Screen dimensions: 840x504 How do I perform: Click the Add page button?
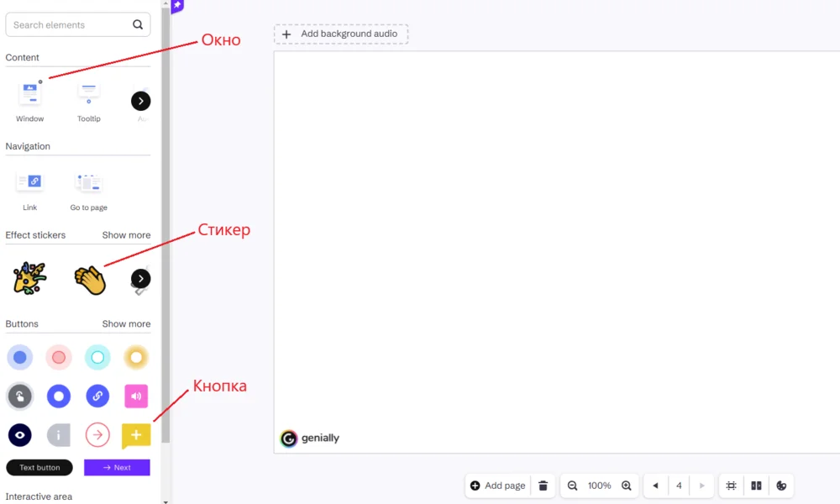497,486
